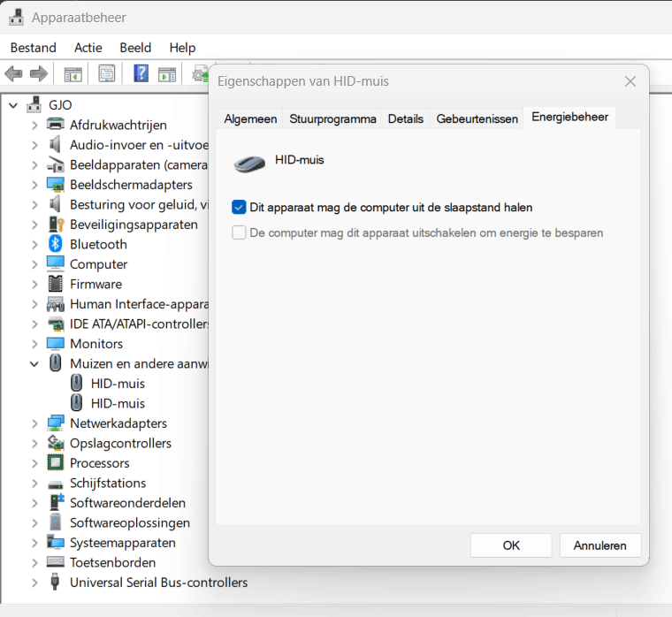Collapse Muizen en andere aanwijsapparaten

click(x=34, y=364)
